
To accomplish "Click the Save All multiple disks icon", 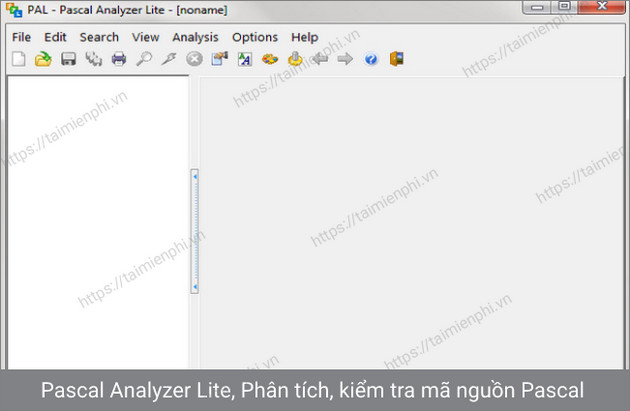I will 94,59.
